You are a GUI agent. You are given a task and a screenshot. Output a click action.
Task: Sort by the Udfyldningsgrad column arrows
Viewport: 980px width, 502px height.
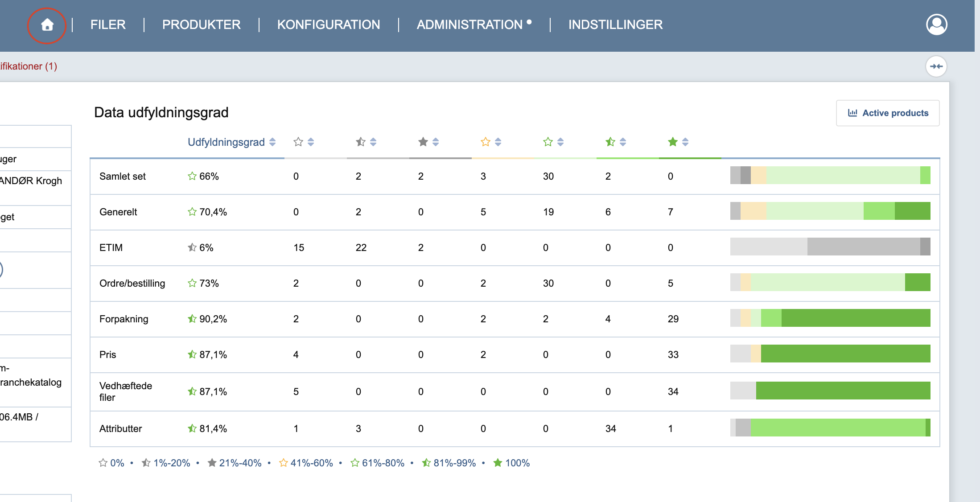pos(272,142)
